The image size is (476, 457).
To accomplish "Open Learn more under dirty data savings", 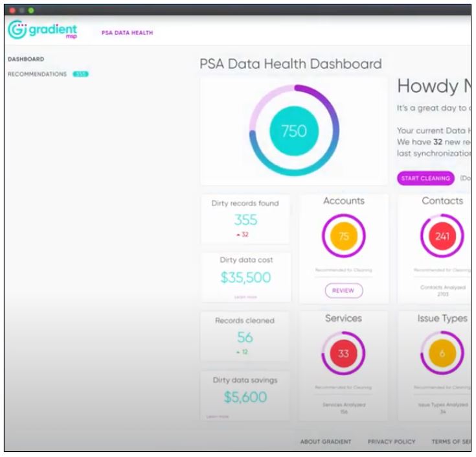I will 218,417.
